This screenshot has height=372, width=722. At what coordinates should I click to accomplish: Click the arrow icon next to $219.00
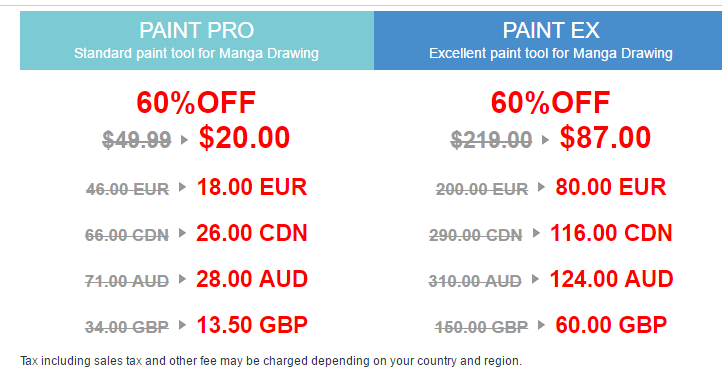(545, 140)
